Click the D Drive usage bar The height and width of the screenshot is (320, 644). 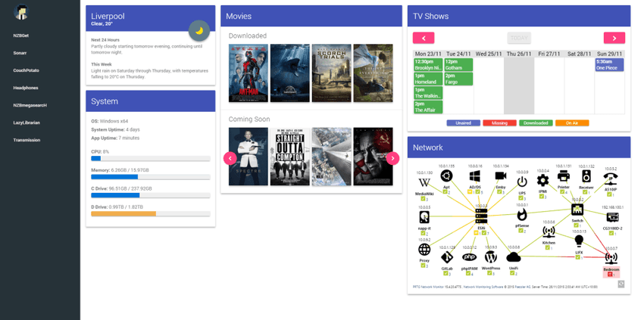tap(151, 214)
